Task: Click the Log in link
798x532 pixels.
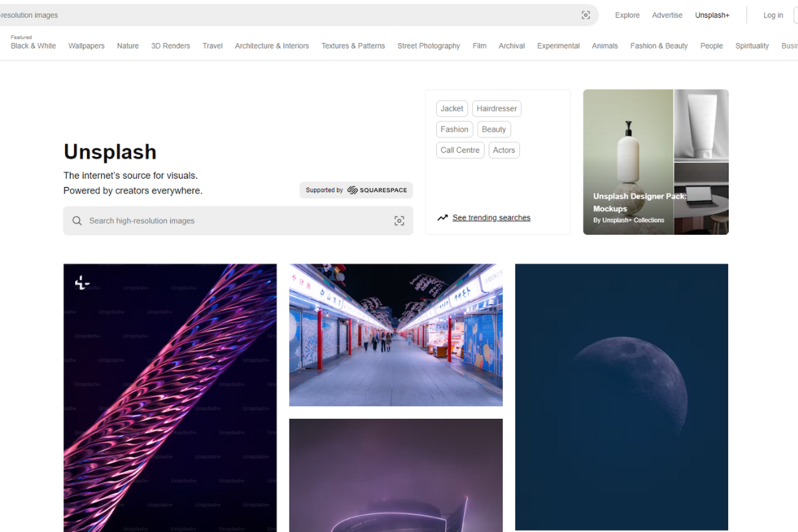Action: point(773,15)
